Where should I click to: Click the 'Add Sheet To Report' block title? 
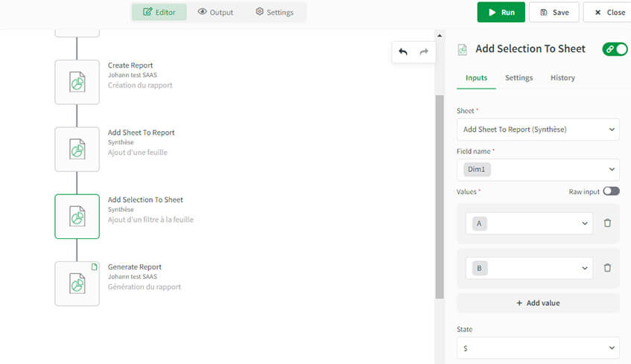pos(142,132)
